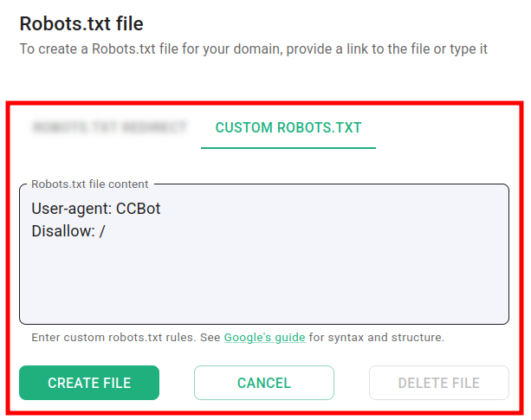This screenshot has width=531, height=420.
Task: Switch to the Custom Robots.txt tab
Action: coord(288,128)
